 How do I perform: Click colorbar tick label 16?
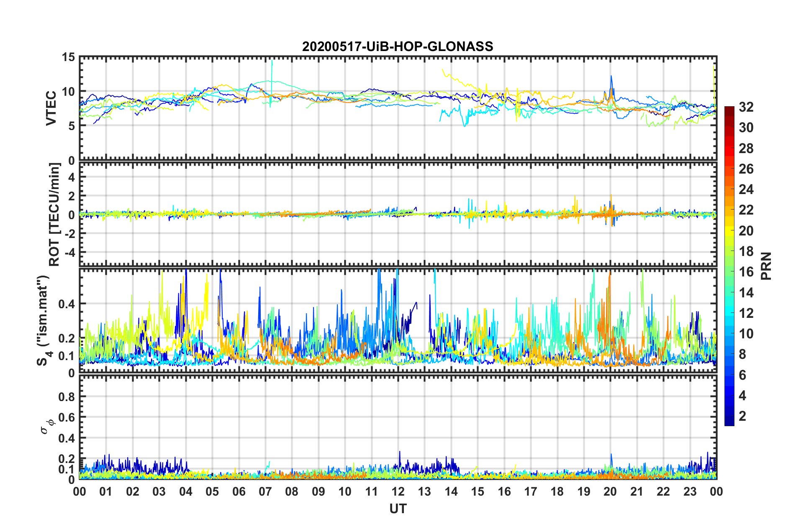746,272
